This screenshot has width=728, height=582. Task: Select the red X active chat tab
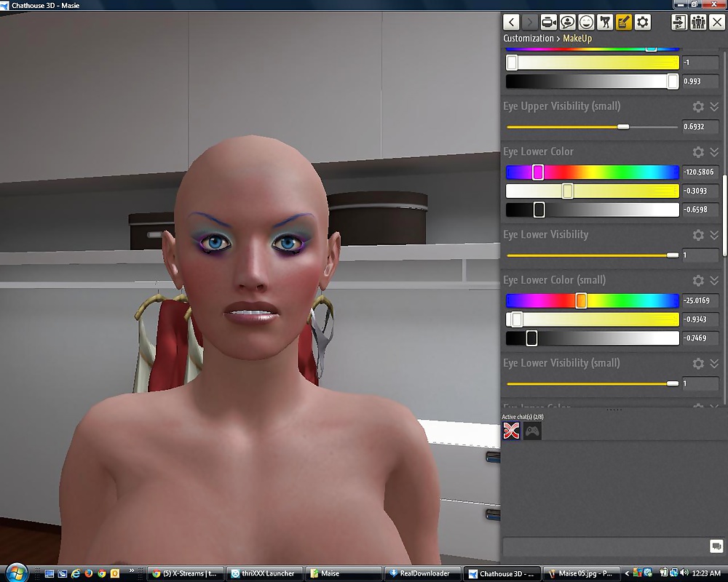[x=512, y=431]
